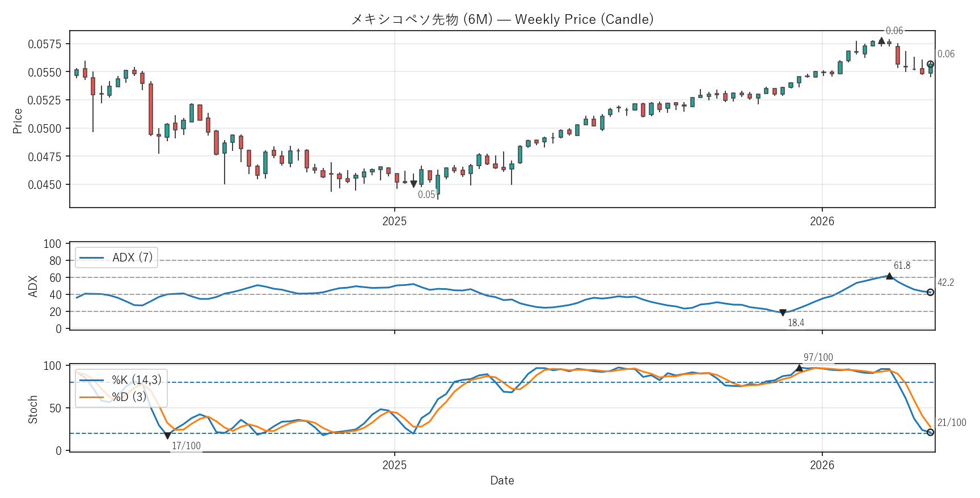Viewport: 980px width, 498px height.
Task: Select the last price circle marker
Action: point(931,65)
